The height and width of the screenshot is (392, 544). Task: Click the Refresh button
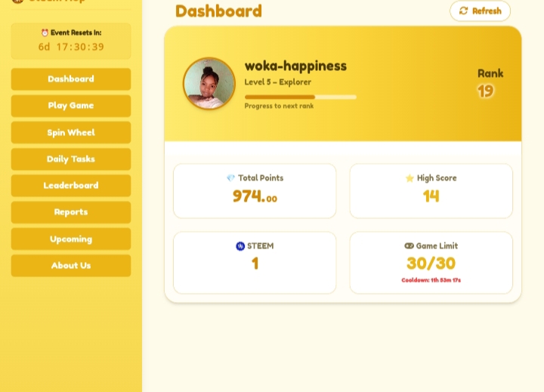[x=481, y=11]
